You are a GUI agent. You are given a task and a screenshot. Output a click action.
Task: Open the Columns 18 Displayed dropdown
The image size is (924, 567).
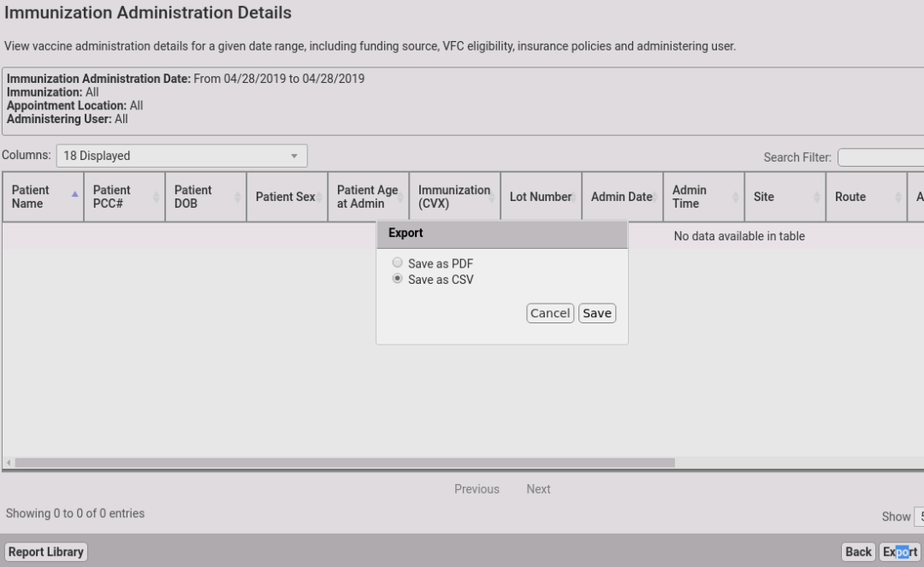181,156
